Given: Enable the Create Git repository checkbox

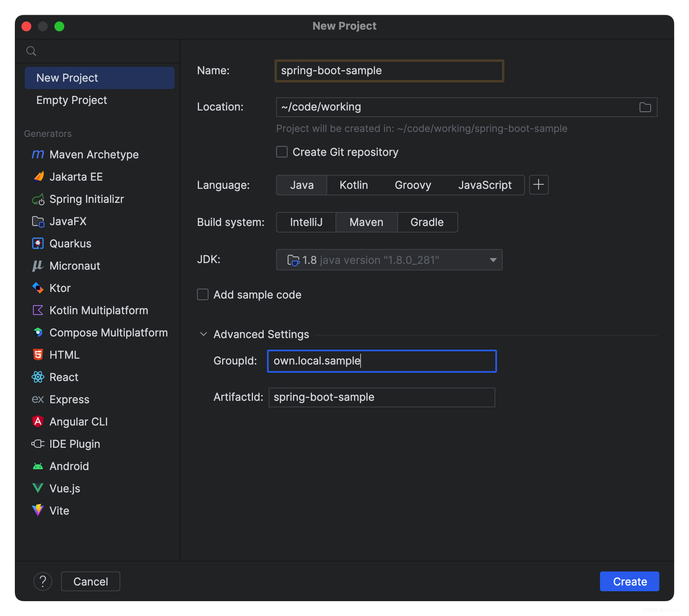Looking at the screenshot, I should click(282, 152).
